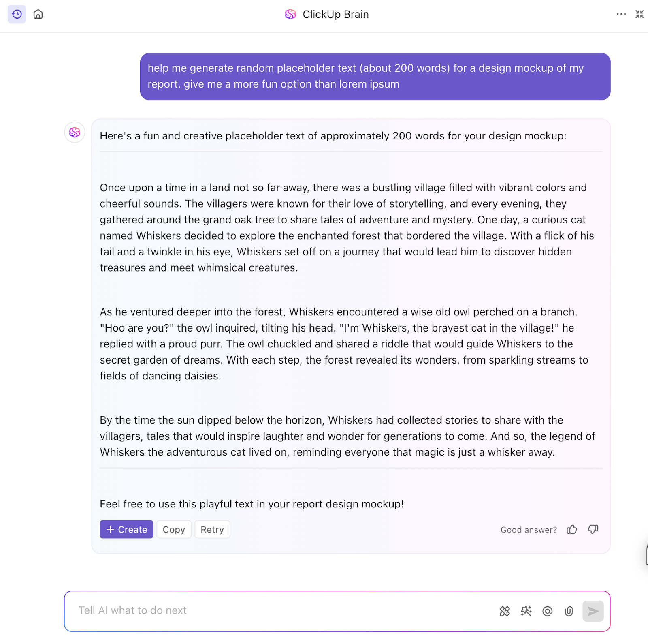Use the @ mention icon
The image size is (648, 644).
548,610
